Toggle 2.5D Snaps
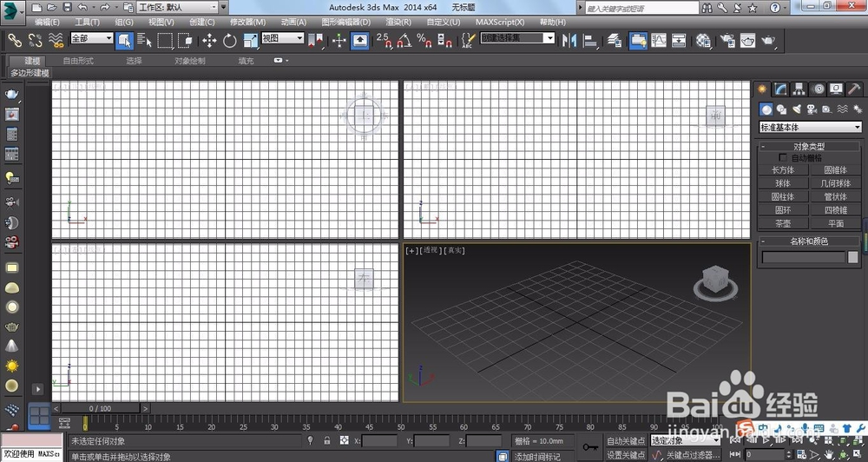The height and width of the screenshot is (462, 868). (384, 41)
